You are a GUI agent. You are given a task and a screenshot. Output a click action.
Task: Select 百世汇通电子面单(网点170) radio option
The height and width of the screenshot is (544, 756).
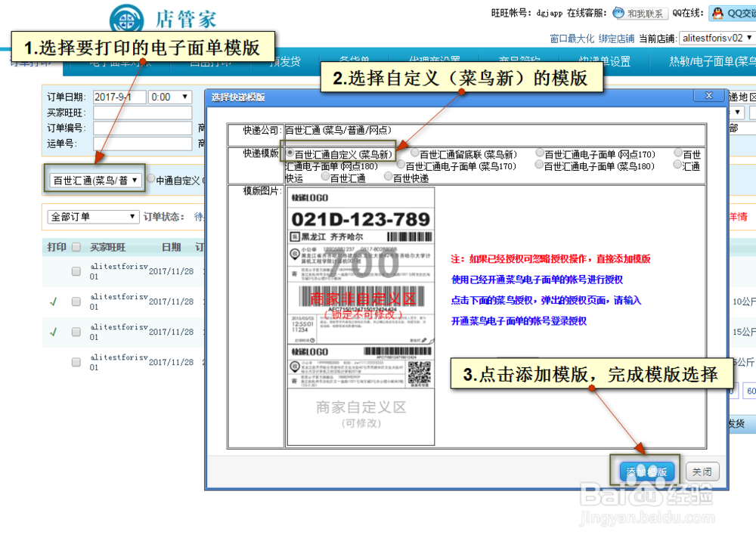tap(540, 153)
